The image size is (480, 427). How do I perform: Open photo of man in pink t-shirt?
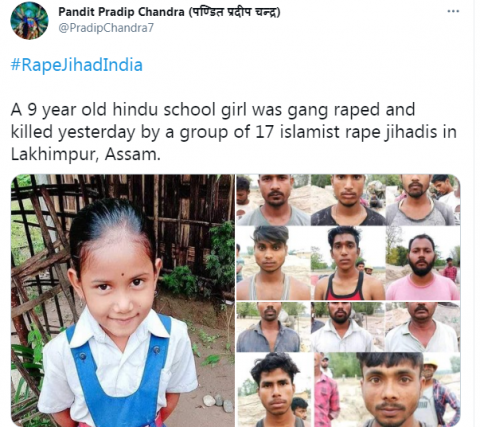(x=423, y=263)
